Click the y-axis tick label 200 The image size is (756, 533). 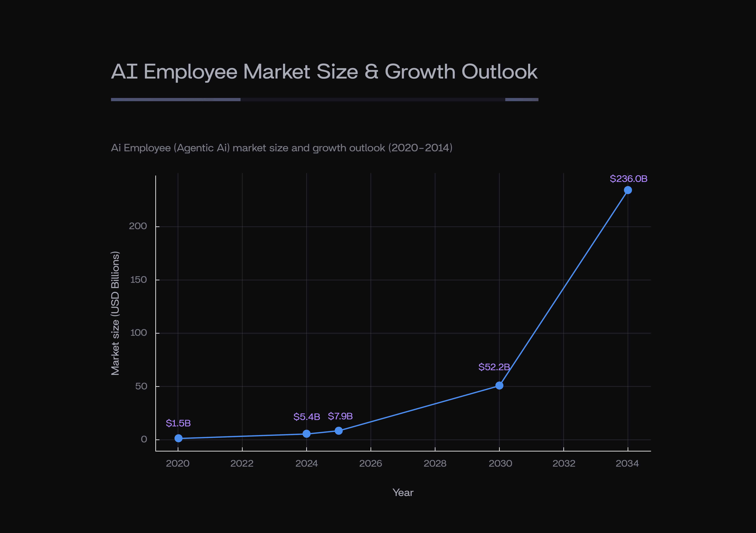coord(138,226)
